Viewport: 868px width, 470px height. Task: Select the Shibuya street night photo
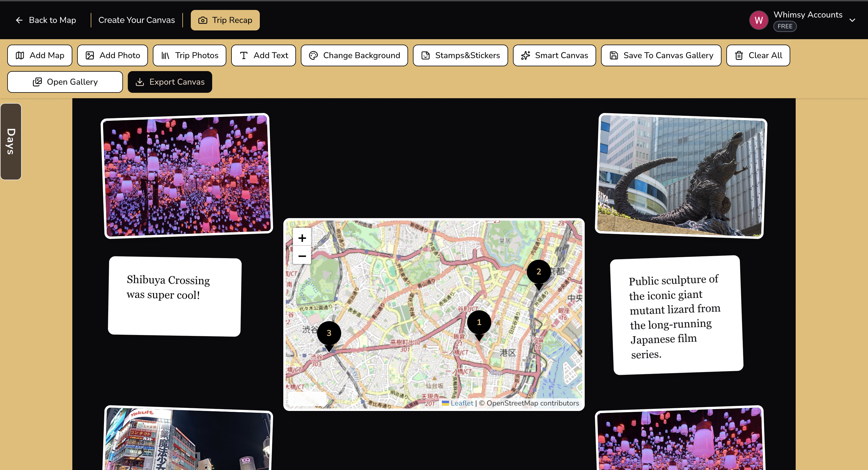tap(188, 438)
